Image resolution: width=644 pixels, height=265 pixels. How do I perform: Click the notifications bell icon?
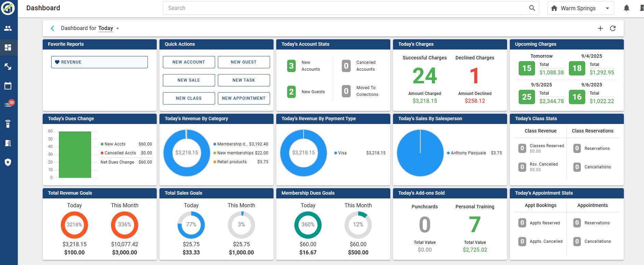[x=626, y=8]
